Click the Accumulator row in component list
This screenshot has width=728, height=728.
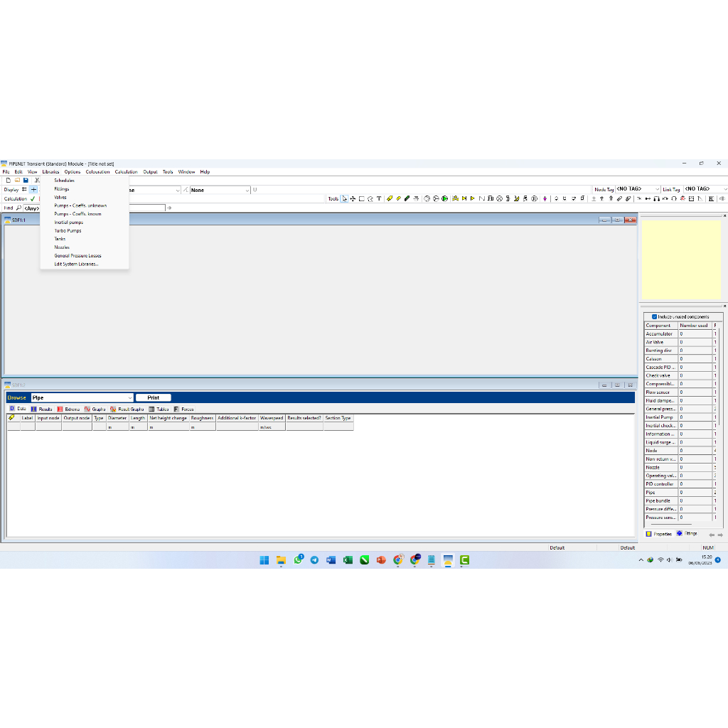click(x=679, y=334)
